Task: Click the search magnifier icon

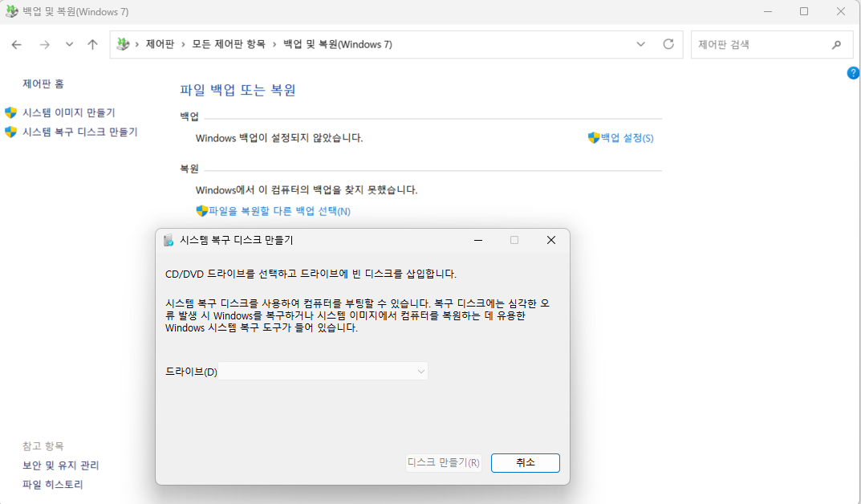Action: 836,44
